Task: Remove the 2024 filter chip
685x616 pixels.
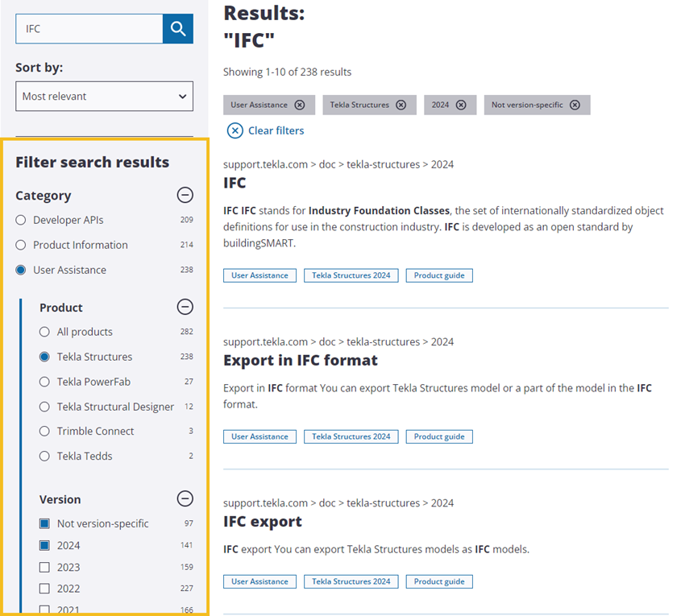Action: [461, 105]
